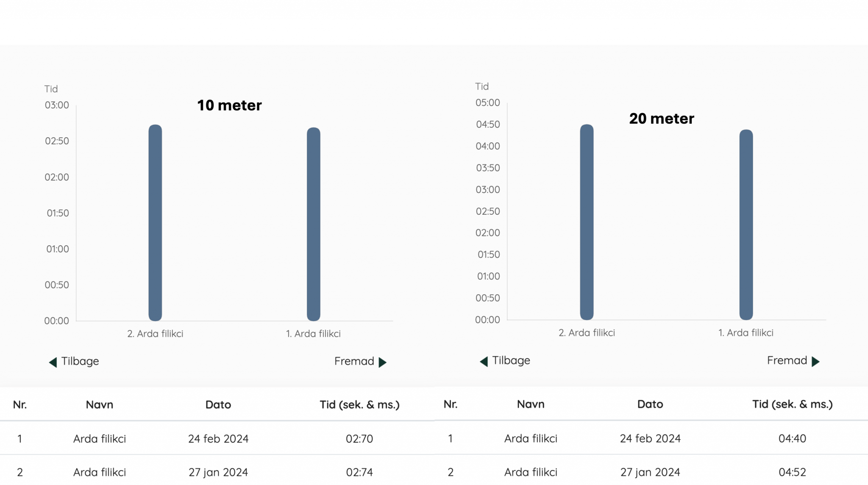Click the 10 meter chart title
Screen dimensions: 868x485
229,105
